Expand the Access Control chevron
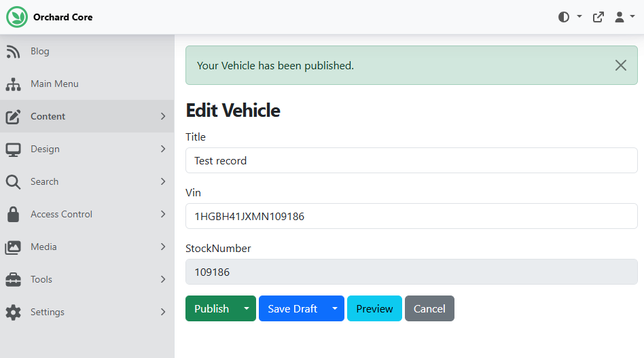 click(163, 214)
